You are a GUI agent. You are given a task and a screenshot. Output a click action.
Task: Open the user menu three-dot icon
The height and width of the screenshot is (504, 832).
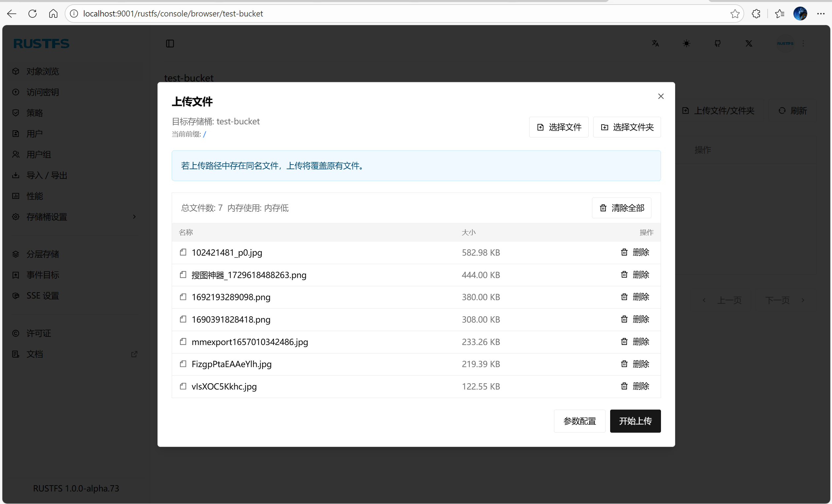click(x=803, y=44)
